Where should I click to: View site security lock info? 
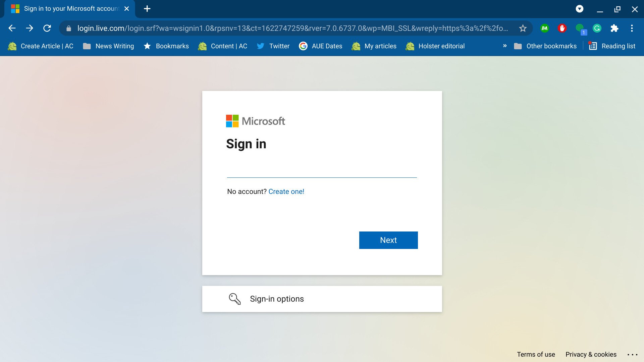(x=69, y=29)
